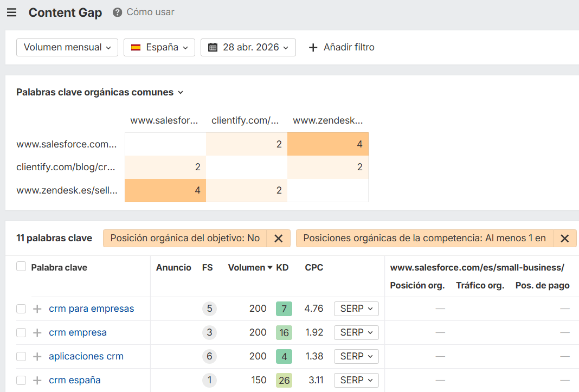Click plus icon for crm para empresas
Image resolution: width=579 pixels, height=392 pixels.
pos(37,309)
